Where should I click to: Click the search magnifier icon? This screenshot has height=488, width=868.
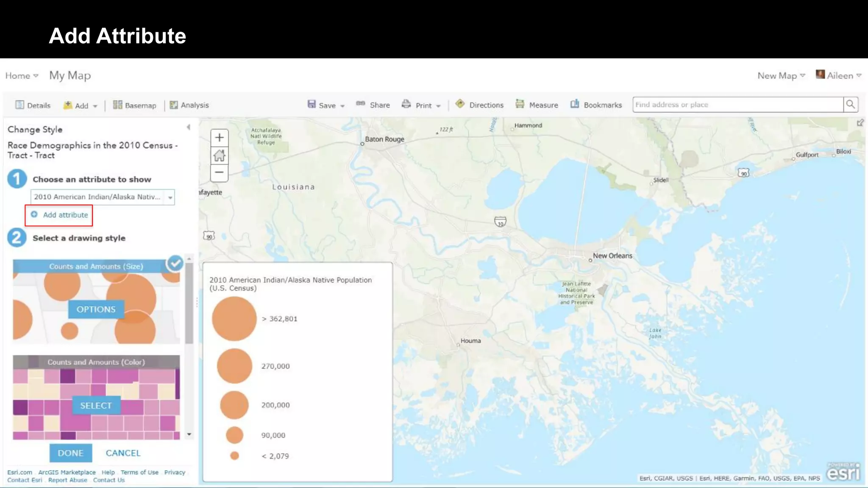[x=850, y=105]
